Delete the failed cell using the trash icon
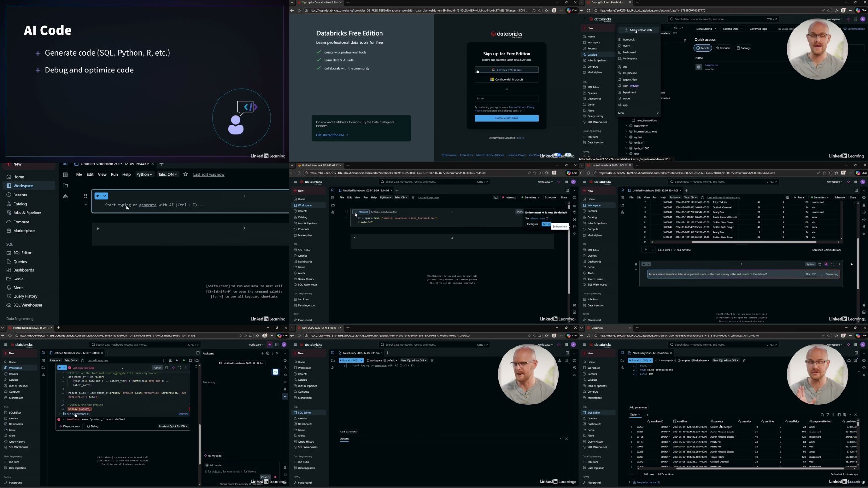Image resolution: width=868 pixels, height=488 pixels. click(167, 368)
